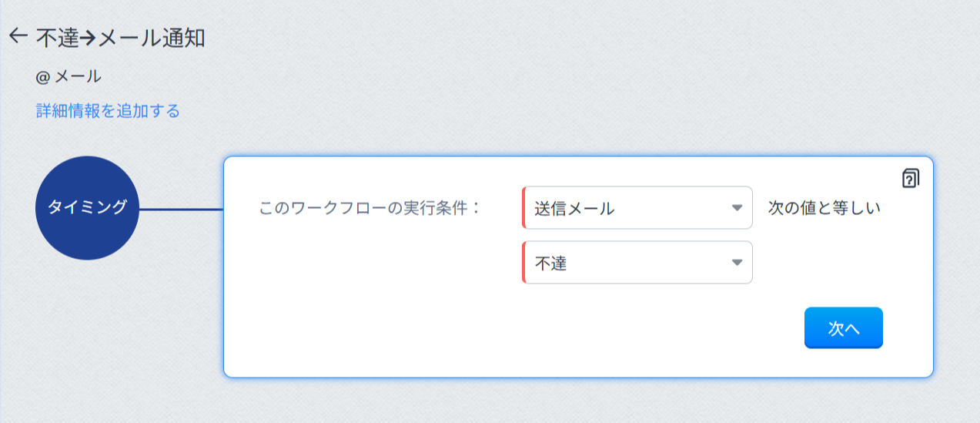The width and height of the screenshot is (980, 423).
Task: Click the @ icon beside メール
Action: pos(42,77)
